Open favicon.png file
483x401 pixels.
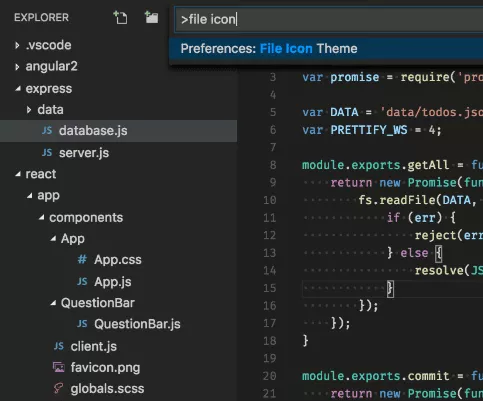coord(105,368)
